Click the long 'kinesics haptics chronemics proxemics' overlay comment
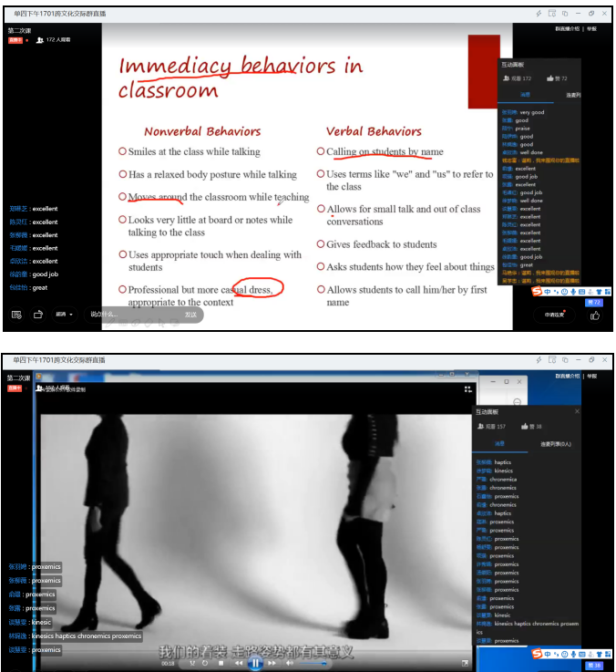 pyautogui.click(x=75, y=636)
